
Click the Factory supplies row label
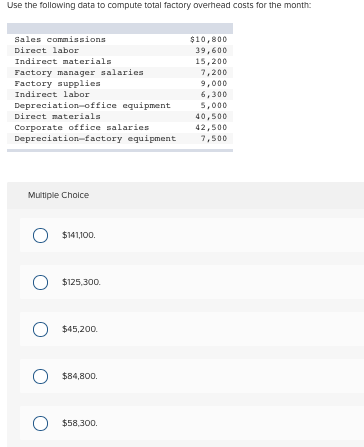pos(57,84)
